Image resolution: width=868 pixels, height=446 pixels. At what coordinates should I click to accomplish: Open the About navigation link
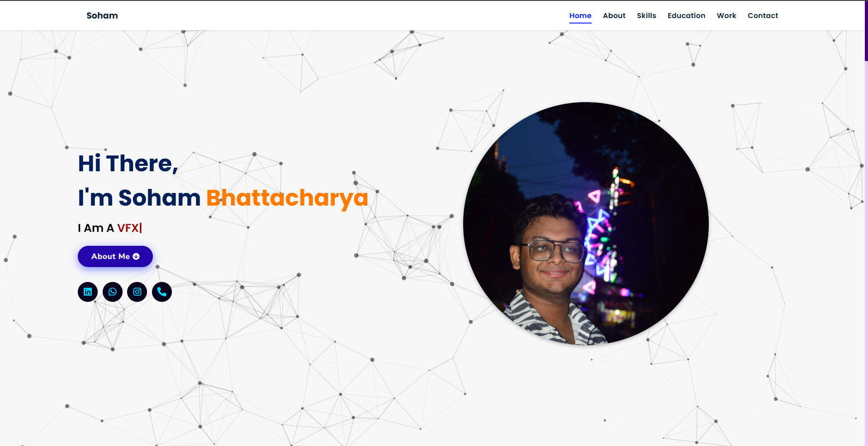(614, 16)
